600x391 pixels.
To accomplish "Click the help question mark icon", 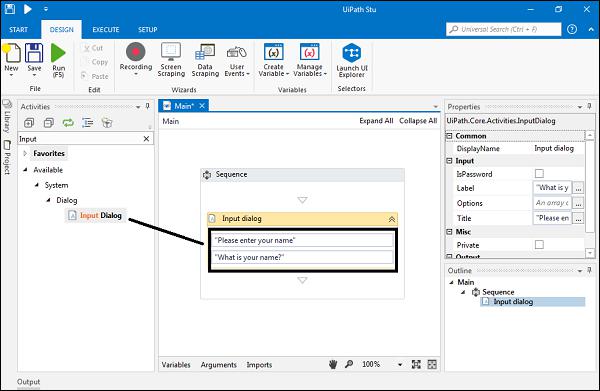I will click(572, 29).
